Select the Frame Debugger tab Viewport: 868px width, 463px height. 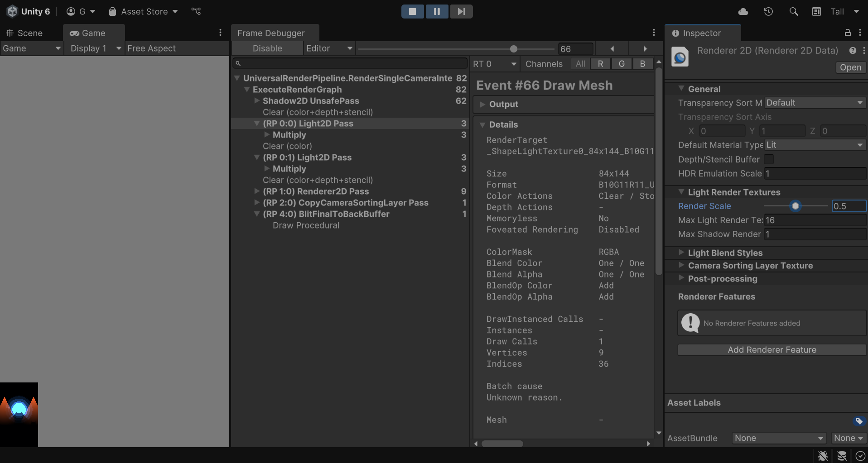click(x=271, y=33)
